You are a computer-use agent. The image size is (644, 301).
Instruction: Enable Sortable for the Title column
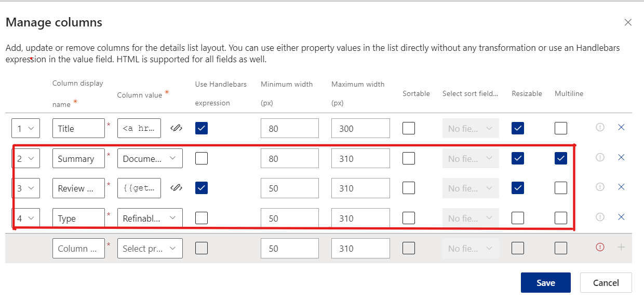point(409,128)
